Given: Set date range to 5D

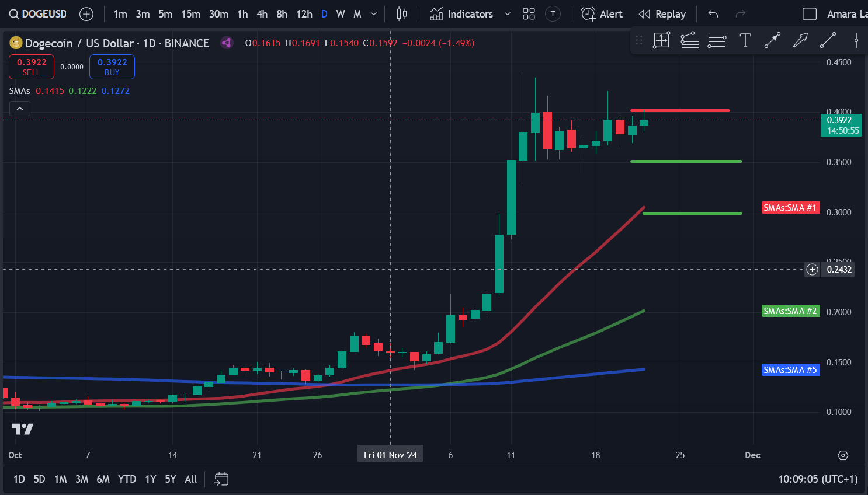Looking at the screenshot, I should tap(39, 479).
